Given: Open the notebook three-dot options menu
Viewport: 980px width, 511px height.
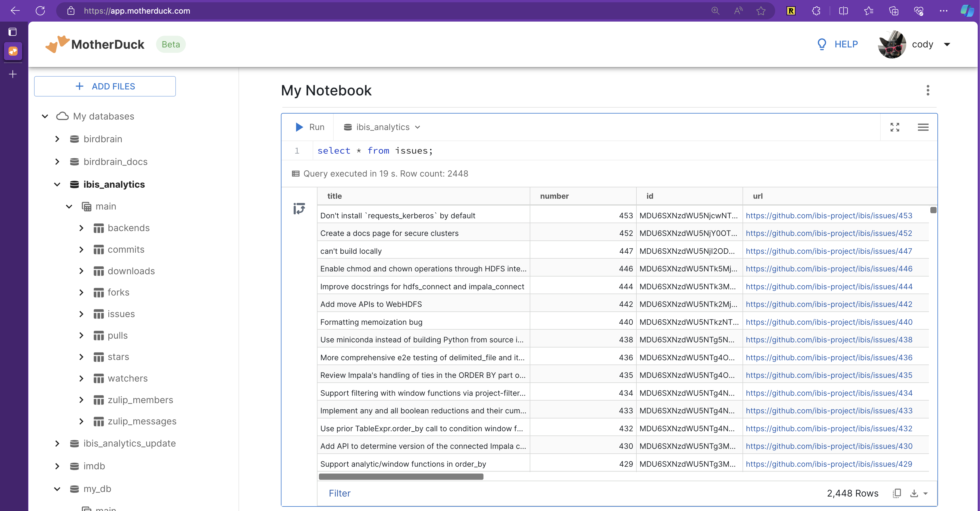Looking at the screenshot, I should (928, 90).
